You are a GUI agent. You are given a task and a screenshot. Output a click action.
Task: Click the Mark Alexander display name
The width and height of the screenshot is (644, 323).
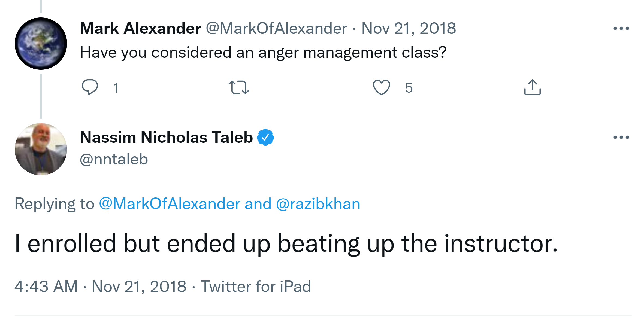point(140,28)
